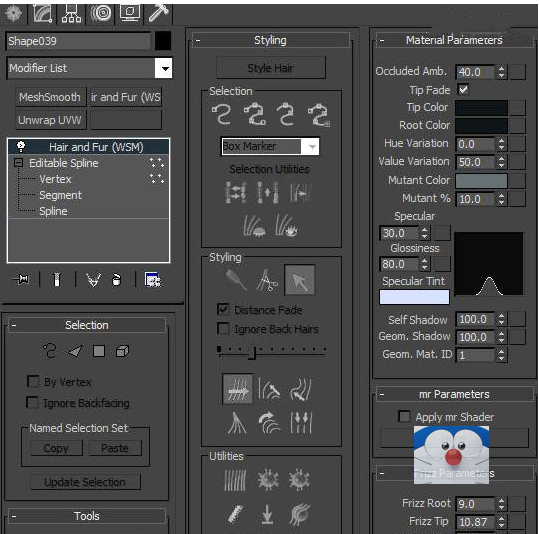The width and height of the screenshot is (539, 534).
Task: Select the Hair Cut scissors tool
Action: pyautogui.click(x=267, y=280)
